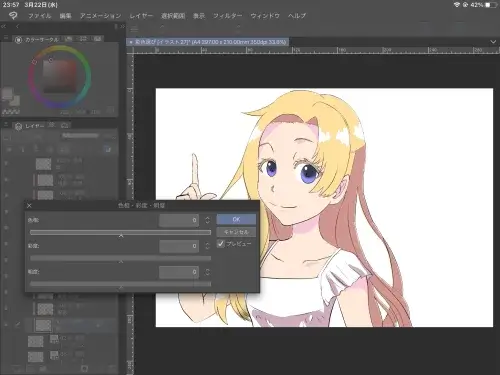Click the hue slider track
Viewport: 500px width, 375px height.
coord(120,232)
